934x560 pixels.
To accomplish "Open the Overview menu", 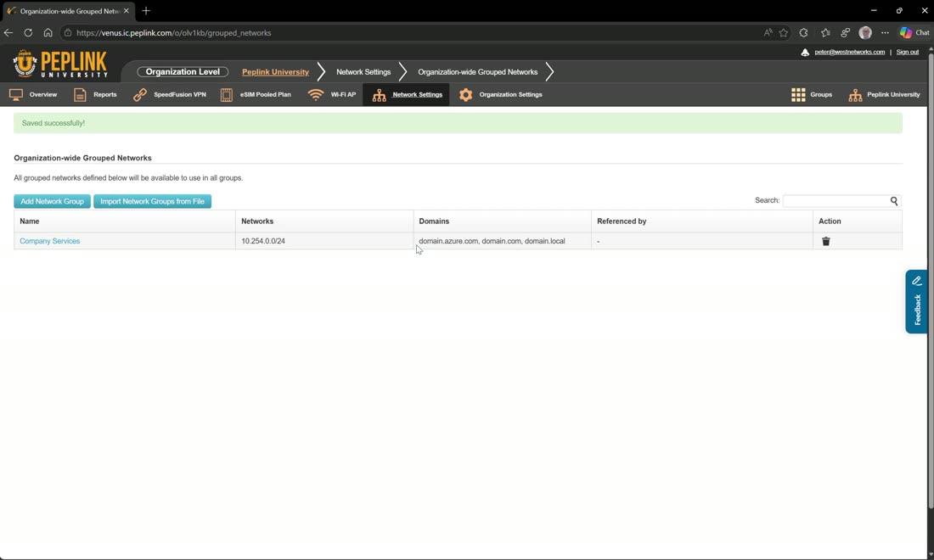I will coord(33,95).
